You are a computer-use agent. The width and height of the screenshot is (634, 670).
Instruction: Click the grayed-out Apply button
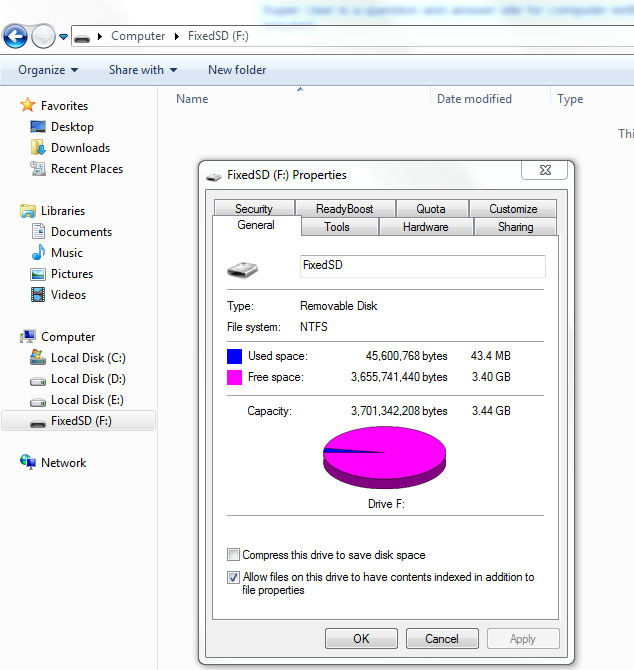(523, 638)
